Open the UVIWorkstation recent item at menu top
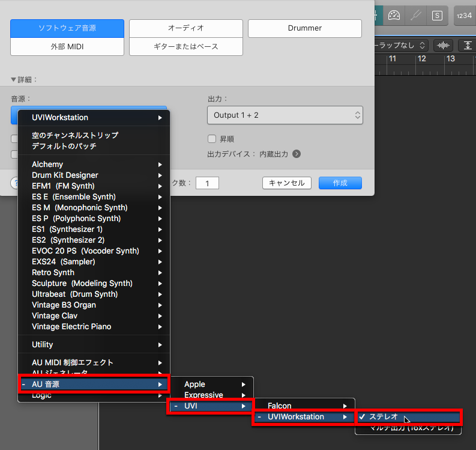476x450 pixels. [94, 118]
